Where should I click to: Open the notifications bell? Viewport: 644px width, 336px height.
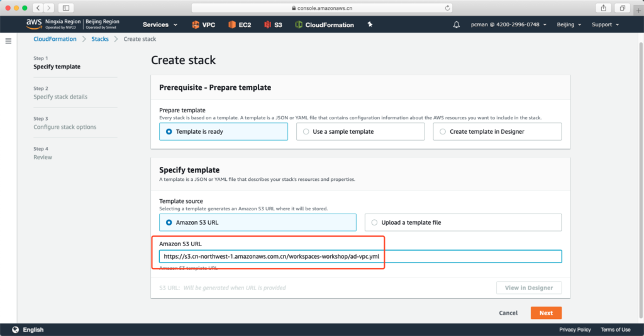[x=456, y=24]
